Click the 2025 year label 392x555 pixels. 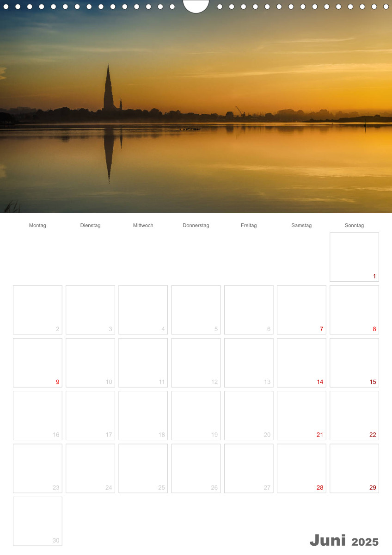(x=365, y=542)
